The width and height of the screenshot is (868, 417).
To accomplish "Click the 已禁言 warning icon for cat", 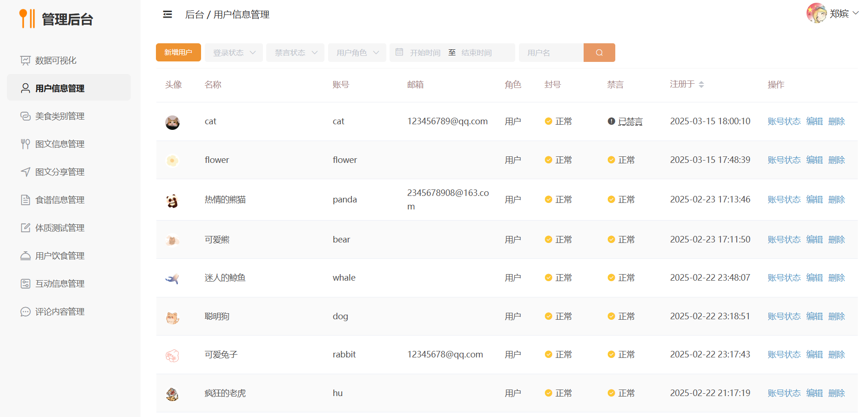I will pyautogui.click(x=611, y=121).
